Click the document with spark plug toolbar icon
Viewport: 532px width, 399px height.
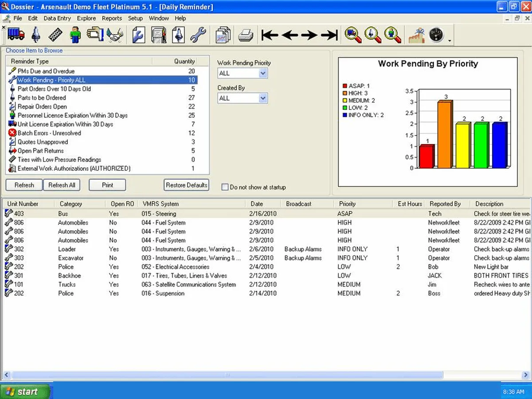[178, 35]
